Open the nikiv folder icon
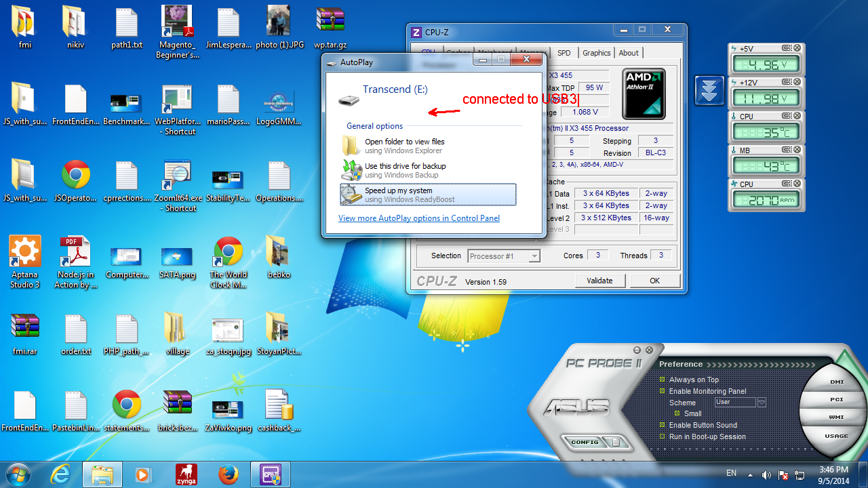This screenshot has height=488, width=868. point(76,27)
